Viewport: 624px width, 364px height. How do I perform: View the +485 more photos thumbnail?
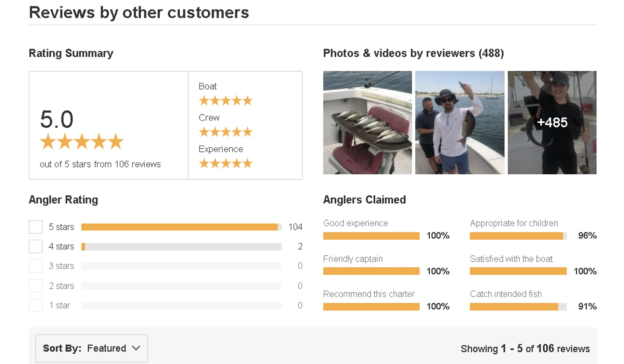tap(552, 122)
